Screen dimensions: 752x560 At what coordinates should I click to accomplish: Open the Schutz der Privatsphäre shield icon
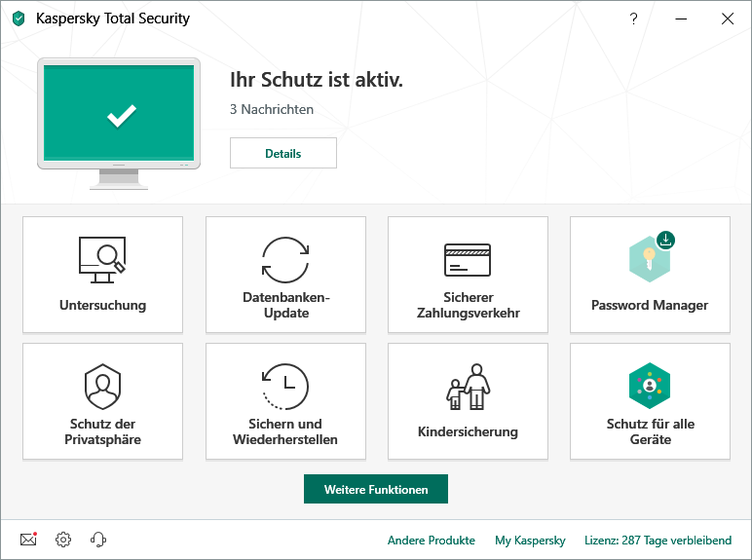[x=102, y=387]
